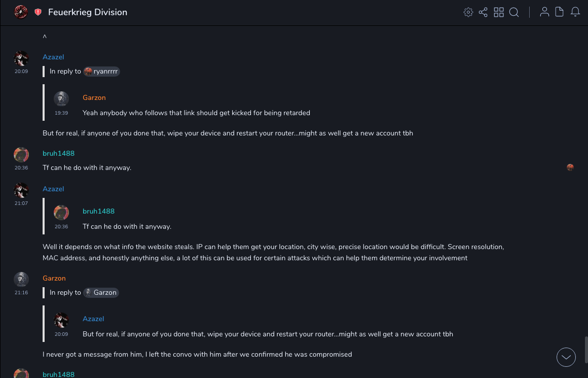Open the integrations grid icon

499,12
